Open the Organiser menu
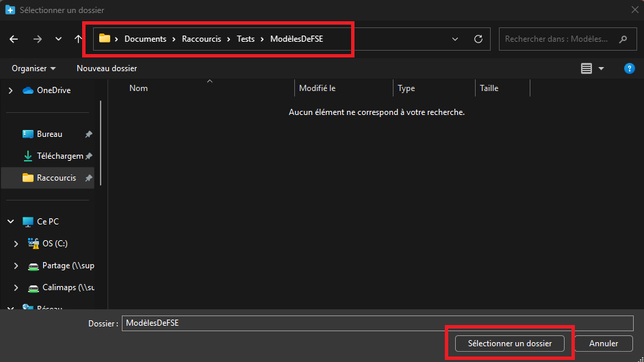The image size is (644, 362). point(34,68)
